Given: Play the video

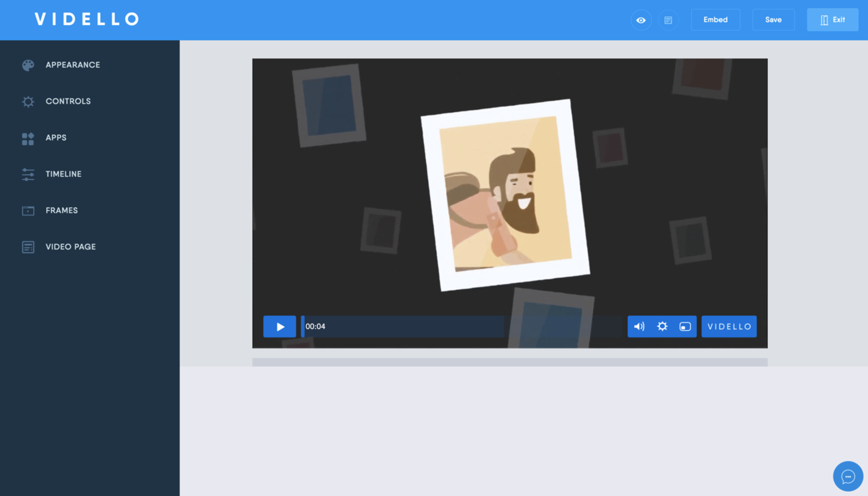Looking at the screenshot, I should [280, 327].
